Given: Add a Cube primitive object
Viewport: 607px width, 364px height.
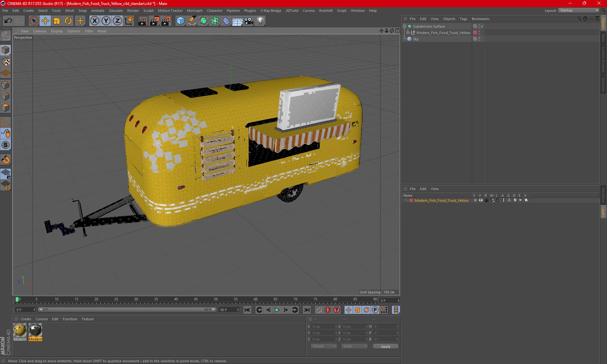Looking at the screenshot, I should point(180,21).
